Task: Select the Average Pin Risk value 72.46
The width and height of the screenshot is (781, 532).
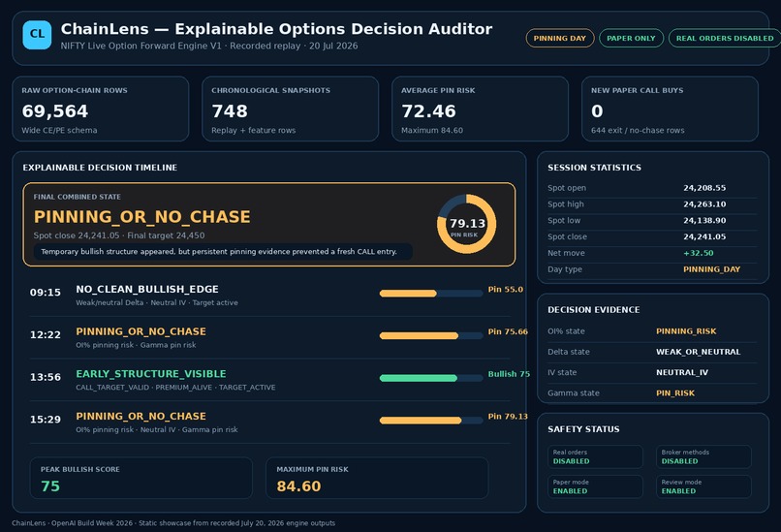Action: [x=428, y=111]
